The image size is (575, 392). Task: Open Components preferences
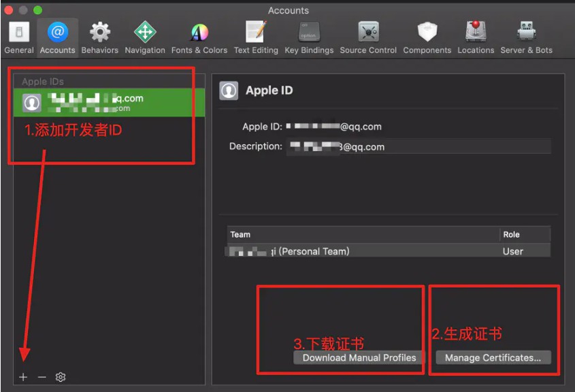427,37
